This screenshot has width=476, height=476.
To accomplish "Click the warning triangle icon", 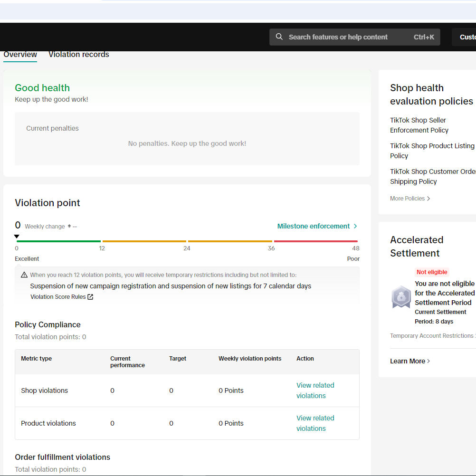I will pyautogui.click(x=24, y=275).
